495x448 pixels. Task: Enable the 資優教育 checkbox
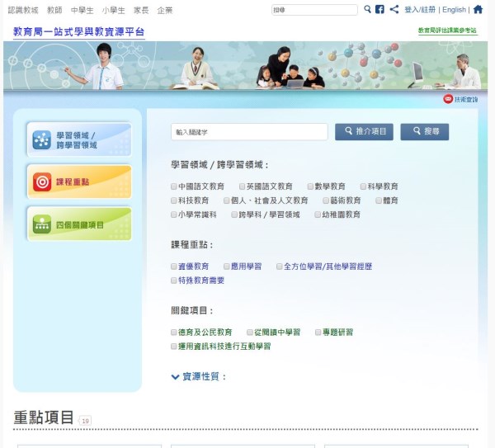pos(174,267)
